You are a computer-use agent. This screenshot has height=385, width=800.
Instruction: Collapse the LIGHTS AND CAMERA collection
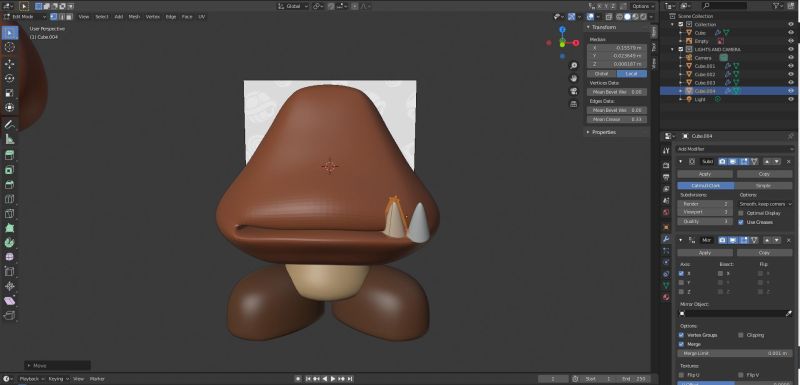(x=673, y=49)
